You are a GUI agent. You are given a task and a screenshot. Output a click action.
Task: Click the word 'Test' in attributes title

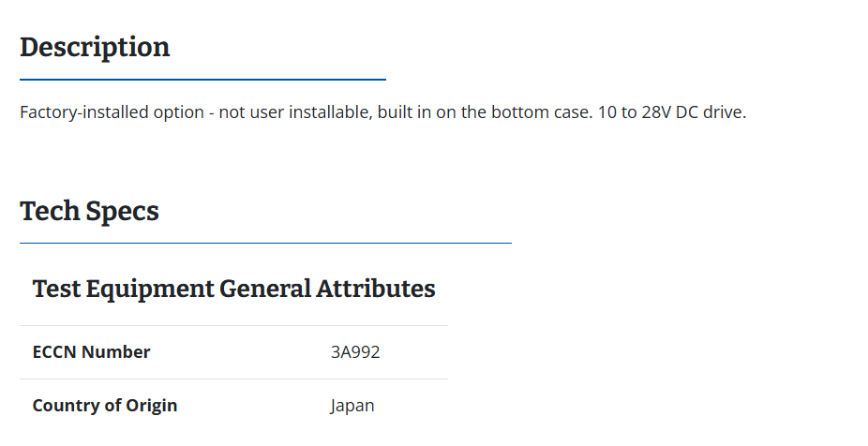point(56,289)
